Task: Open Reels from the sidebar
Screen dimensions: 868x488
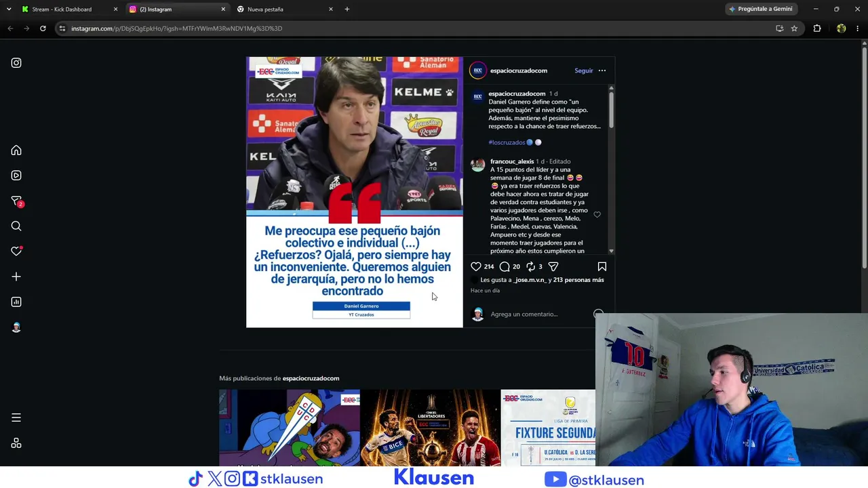Action: point(16,176)
